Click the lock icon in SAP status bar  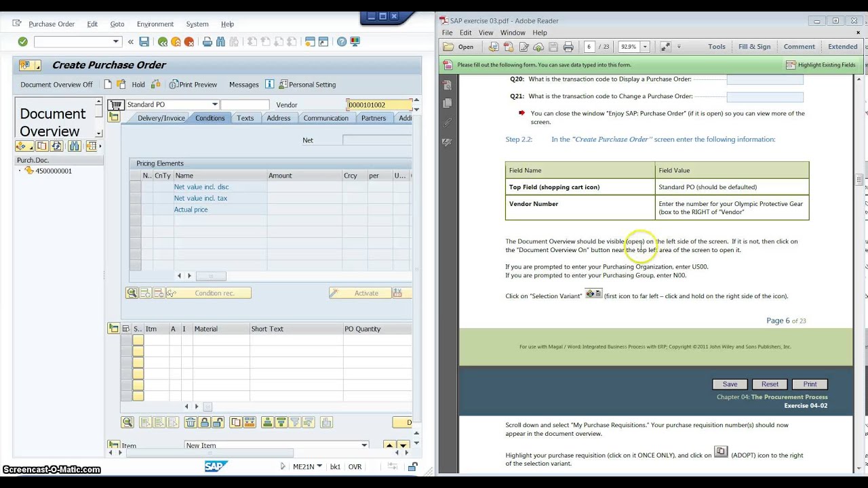[x=413, y=467]
